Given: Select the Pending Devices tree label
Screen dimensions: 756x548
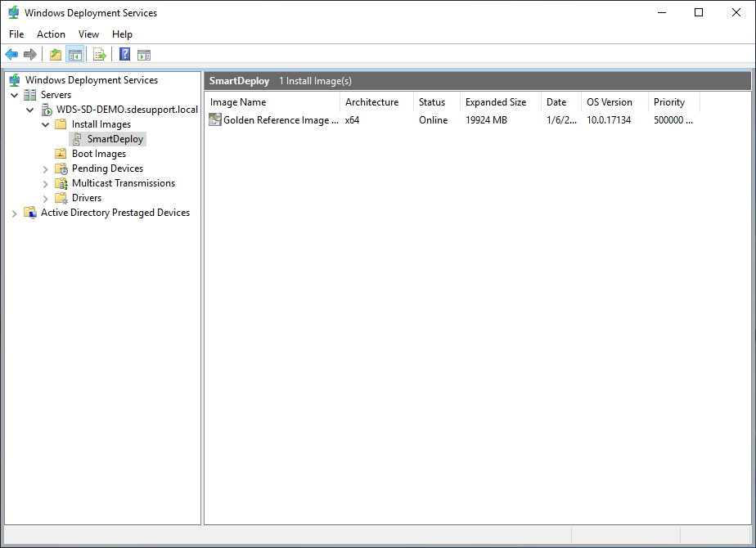Looking at the screenshot, I should 107,168.
